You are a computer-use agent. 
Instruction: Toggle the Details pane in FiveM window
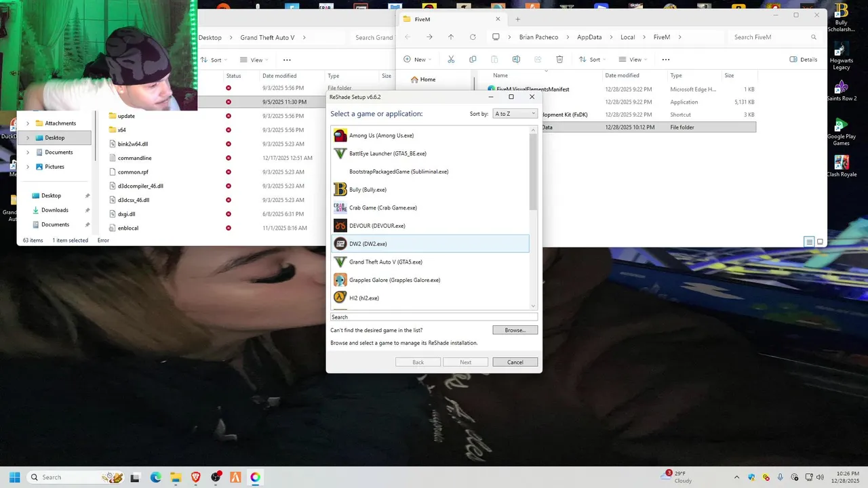[x=804, y=60]
